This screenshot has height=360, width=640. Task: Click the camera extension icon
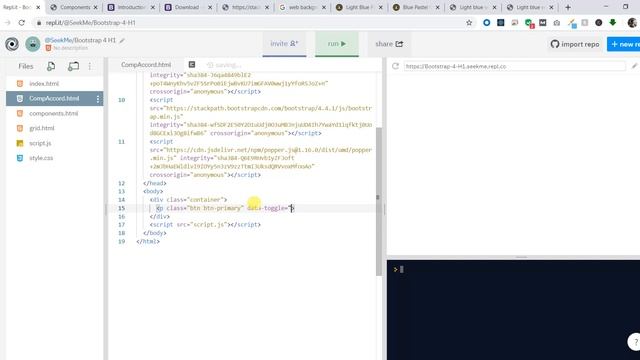(557, 23)
